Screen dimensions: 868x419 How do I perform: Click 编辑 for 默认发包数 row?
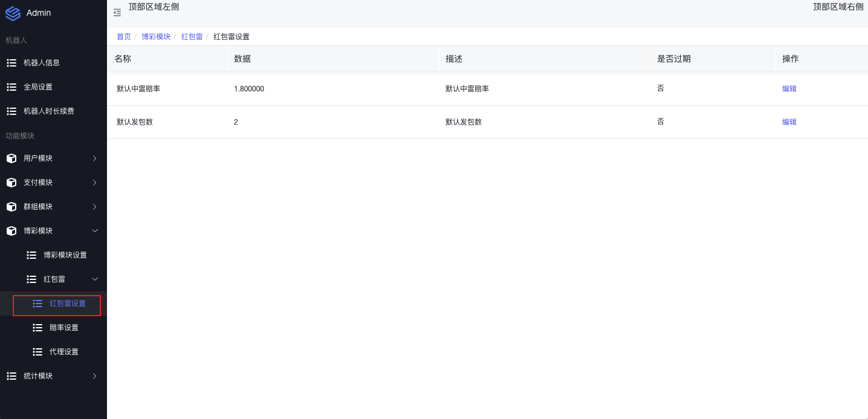coord(789,122)
